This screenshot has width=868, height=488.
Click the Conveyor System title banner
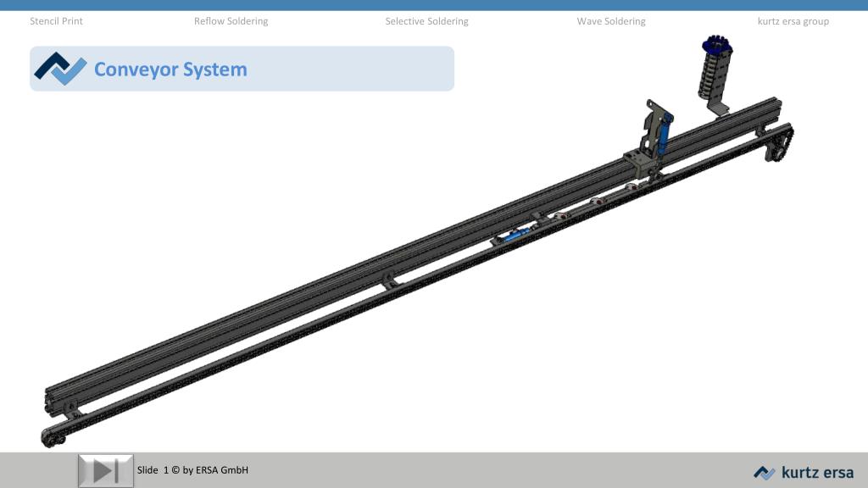point(242,69)
